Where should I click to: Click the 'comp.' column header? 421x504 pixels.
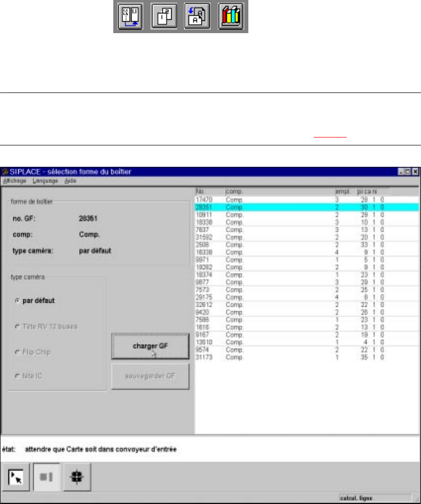click(x=280, y=191)
